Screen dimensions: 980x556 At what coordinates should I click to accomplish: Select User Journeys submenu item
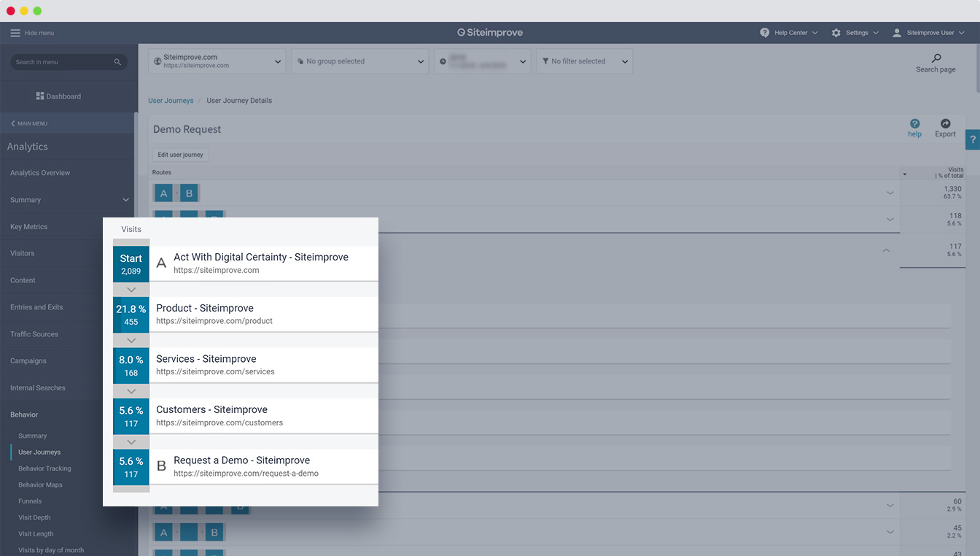coord(39,452)
